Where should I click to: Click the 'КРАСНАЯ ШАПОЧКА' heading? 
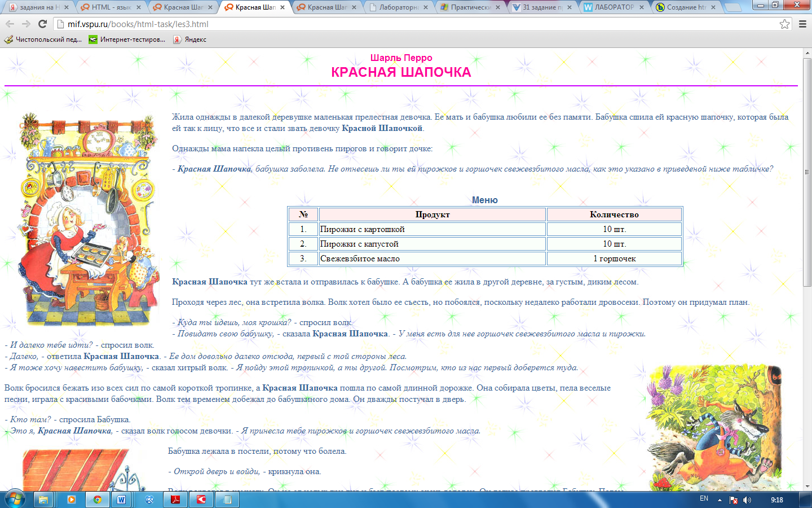point(401,72)
